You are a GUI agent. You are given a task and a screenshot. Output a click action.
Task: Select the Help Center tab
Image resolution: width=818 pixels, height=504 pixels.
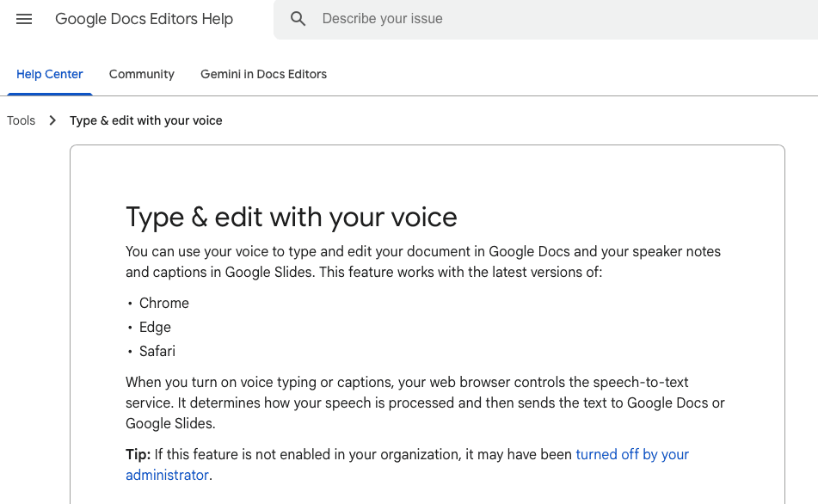pos(50,74)
